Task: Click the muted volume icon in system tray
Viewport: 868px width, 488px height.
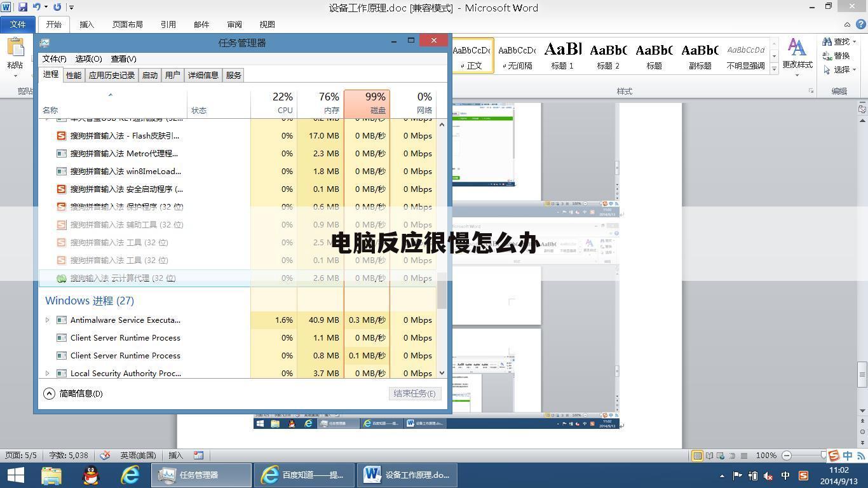Action: coord(769,475)
